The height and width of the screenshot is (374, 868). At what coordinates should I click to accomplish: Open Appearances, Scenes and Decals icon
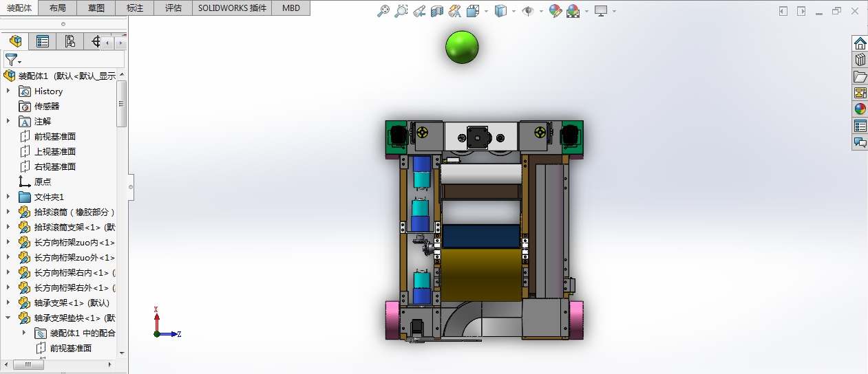[x=860, y=109]
